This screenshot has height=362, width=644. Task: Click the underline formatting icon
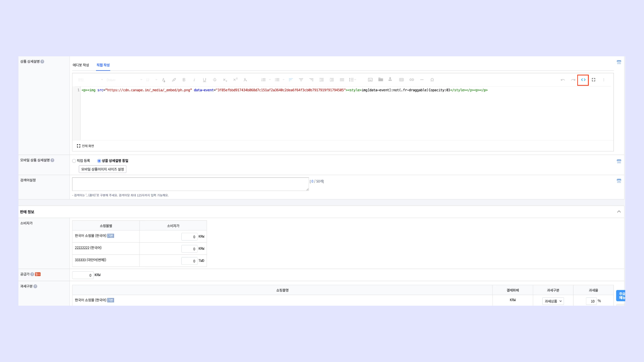click(x=204, y=80)
